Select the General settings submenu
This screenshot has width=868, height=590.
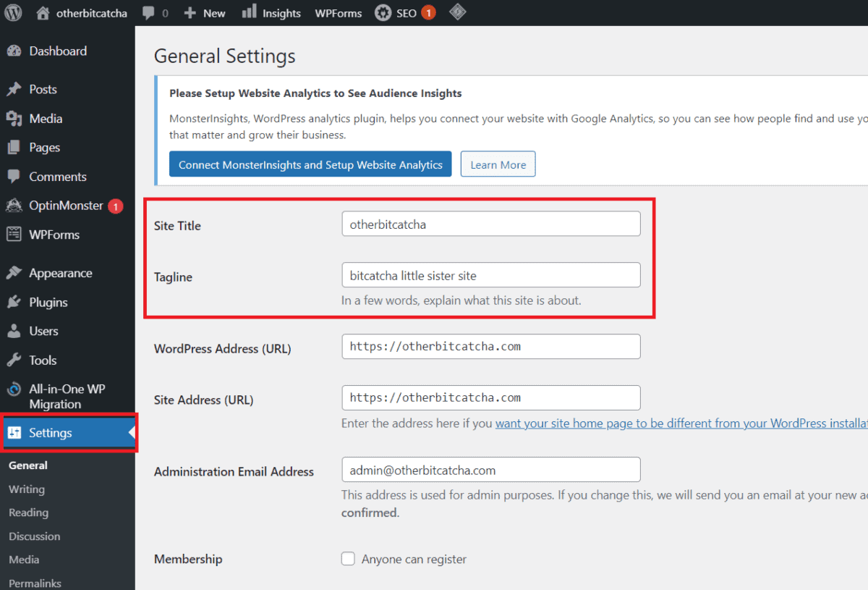tap(28, 465)
